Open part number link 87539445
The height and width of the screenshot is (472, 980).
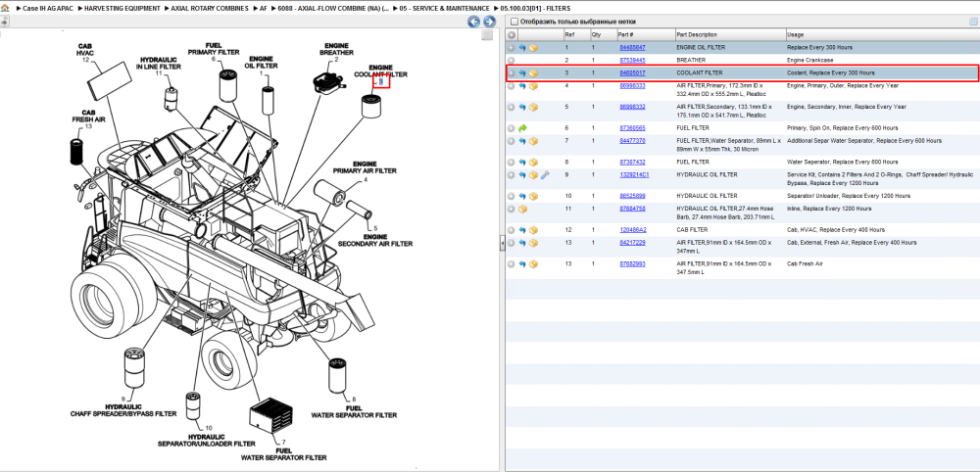[x=632, y=61]
